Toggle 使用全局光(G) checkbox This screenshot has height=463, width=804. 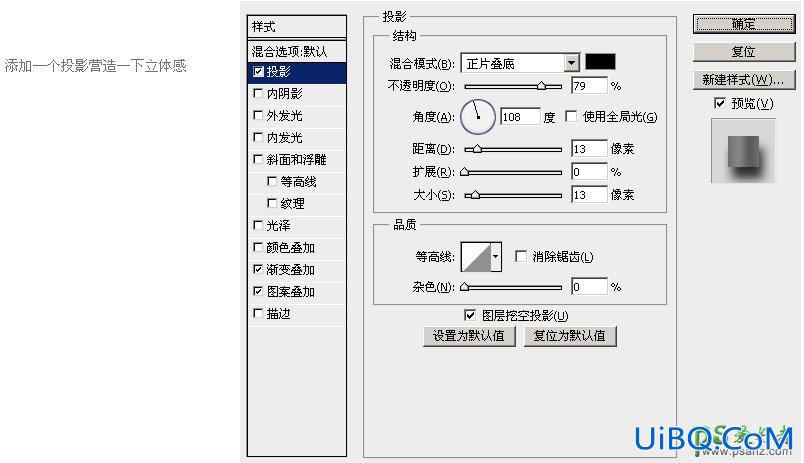point(571,116)
